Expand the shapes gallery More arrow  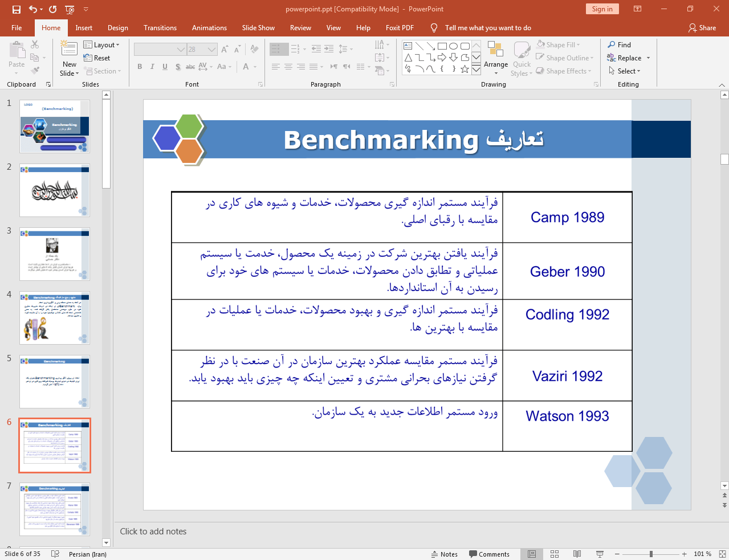[x=476, y=69]
